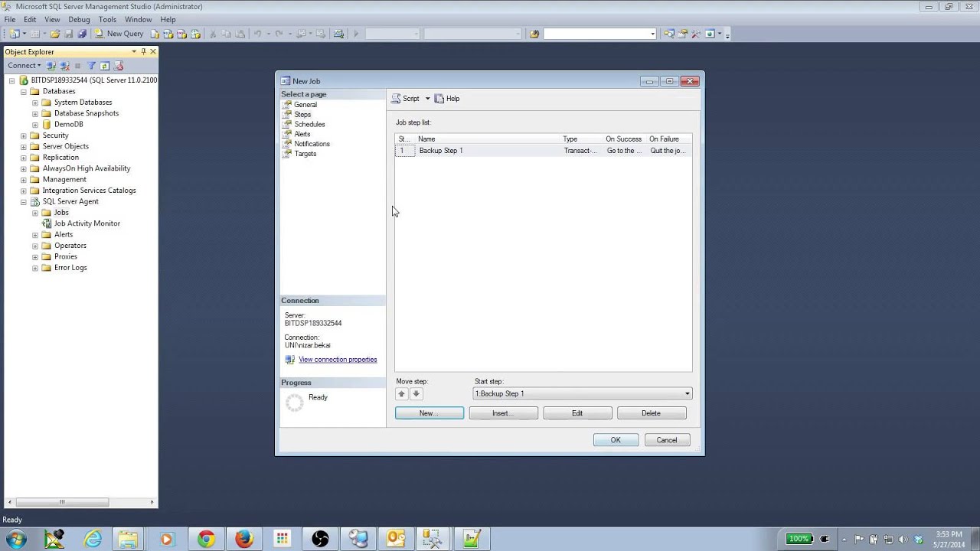Click View connection properties link
Screen dimensions: 980x551
click(x=338, y=360)
